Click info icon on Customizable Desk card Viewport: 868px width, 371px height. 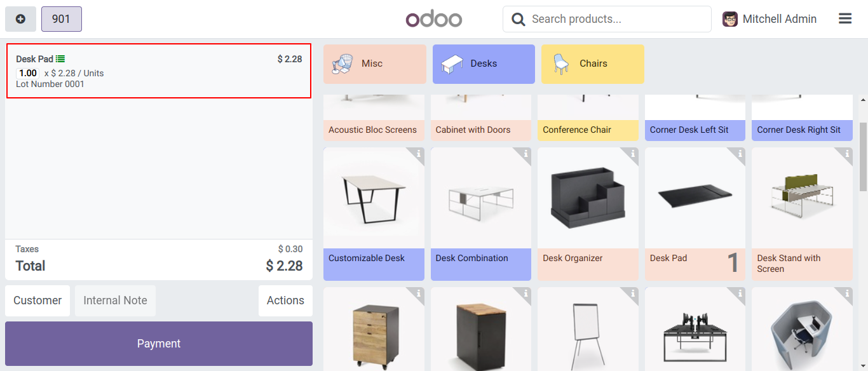pyautogui.click(x=419, y=154)
